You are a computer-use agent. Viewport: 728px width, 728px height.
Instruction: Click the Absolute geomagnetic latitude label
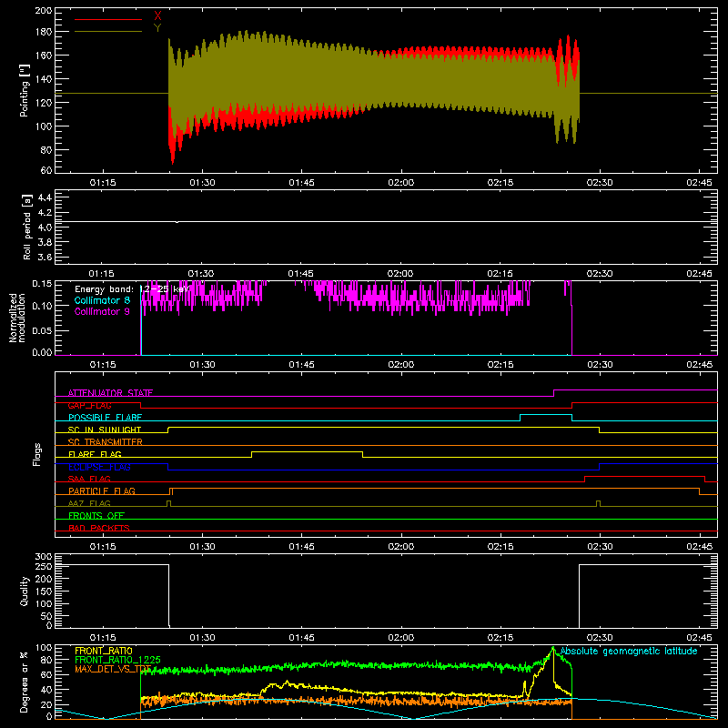click(x=629, y=651)
